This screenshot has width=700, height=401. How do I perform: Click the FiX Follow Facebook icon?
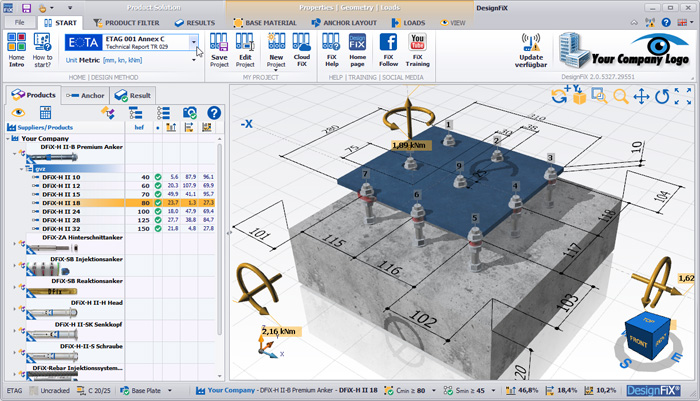click(x=389, y=42)
